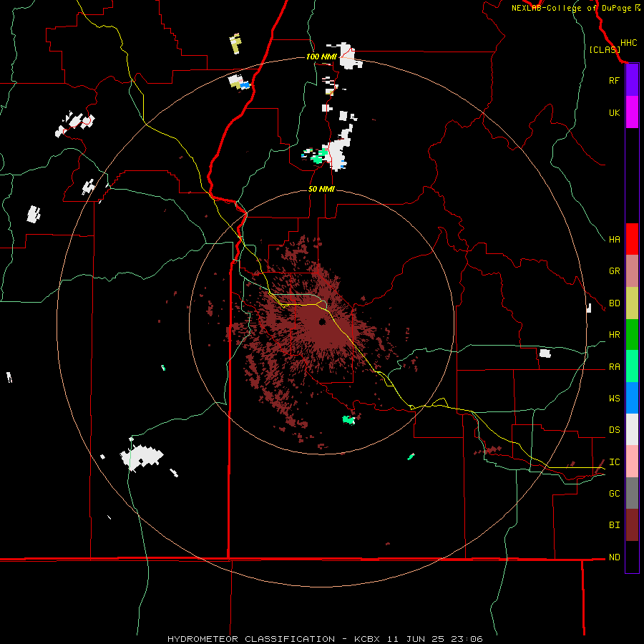The width and height of the screenshot is (644, 644).
Task: Select the dusty pink GR legend swatch
Action: click(632, 271)
